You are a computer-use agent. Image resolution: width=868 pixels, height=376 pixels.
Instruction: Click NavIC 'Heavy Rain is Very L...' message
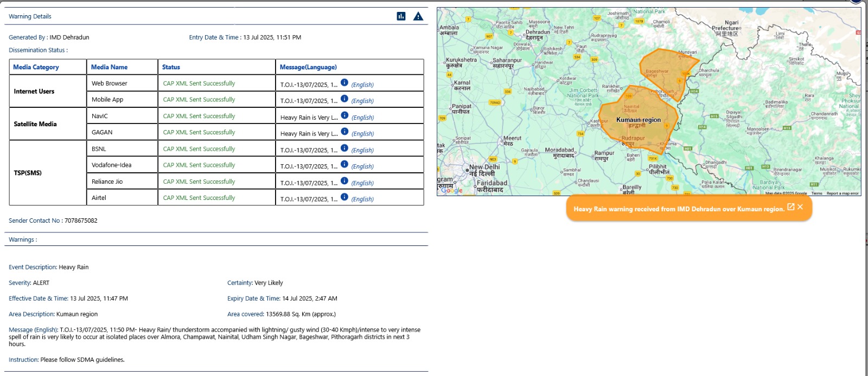click(309, 118)
